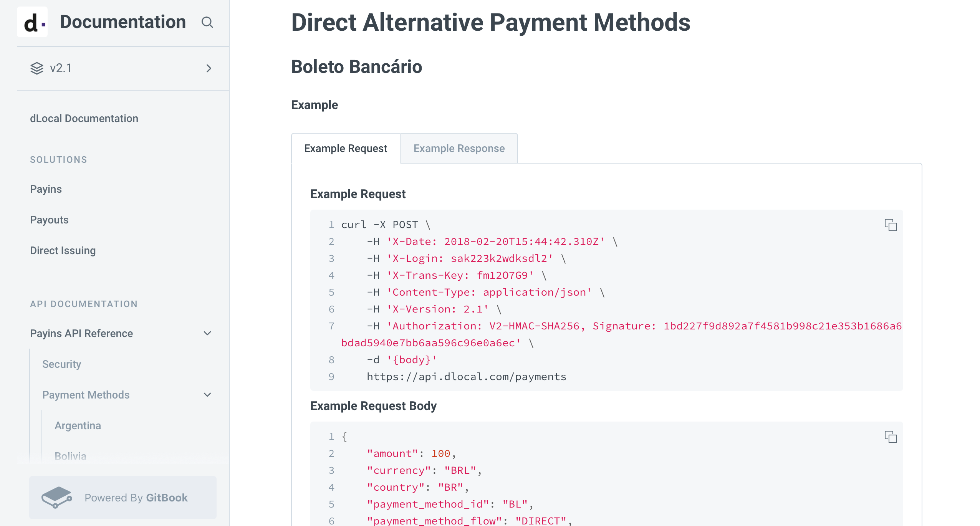The image size is (980, 526).
Task: Open the Security page in sidebar
Action: (61, 364)
